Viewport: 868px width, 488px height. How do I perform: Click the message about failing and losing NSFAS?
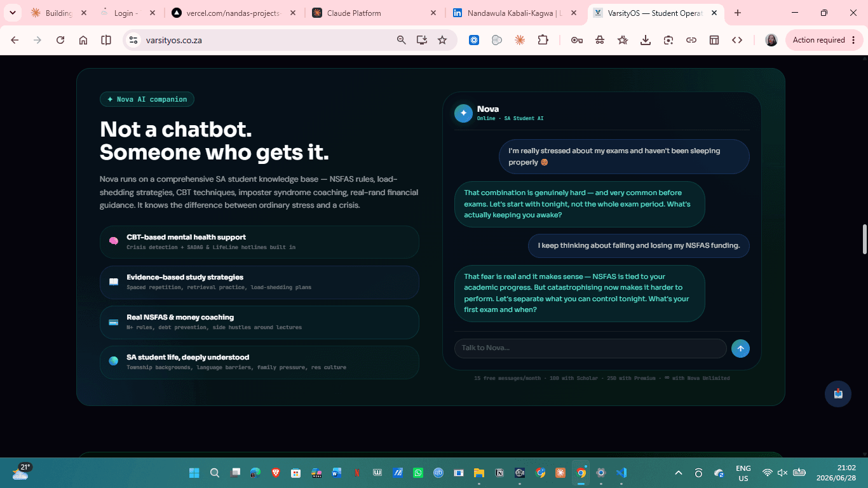(639, 246)
